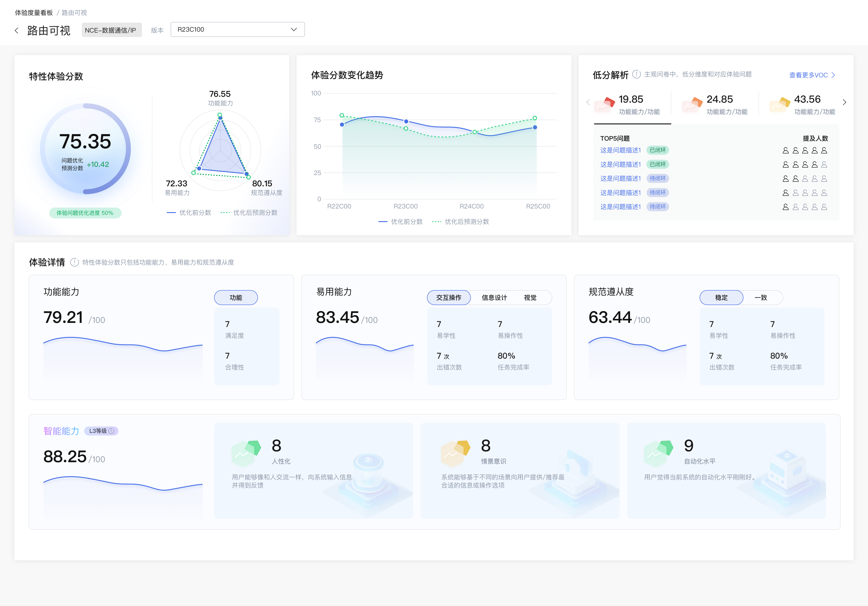Click the 路由可视 breadcrumb item
The image size is (868, 606).
74,12
